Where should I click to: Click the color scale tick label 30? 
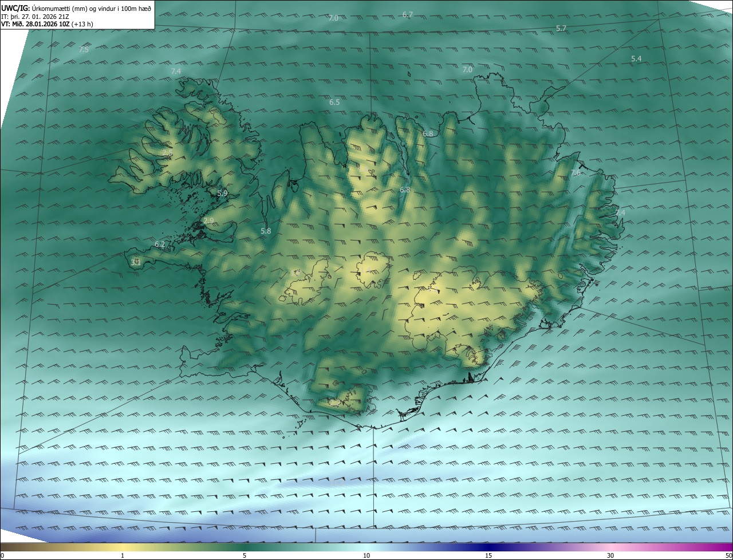pyautogui.click(x=610, y=555)
